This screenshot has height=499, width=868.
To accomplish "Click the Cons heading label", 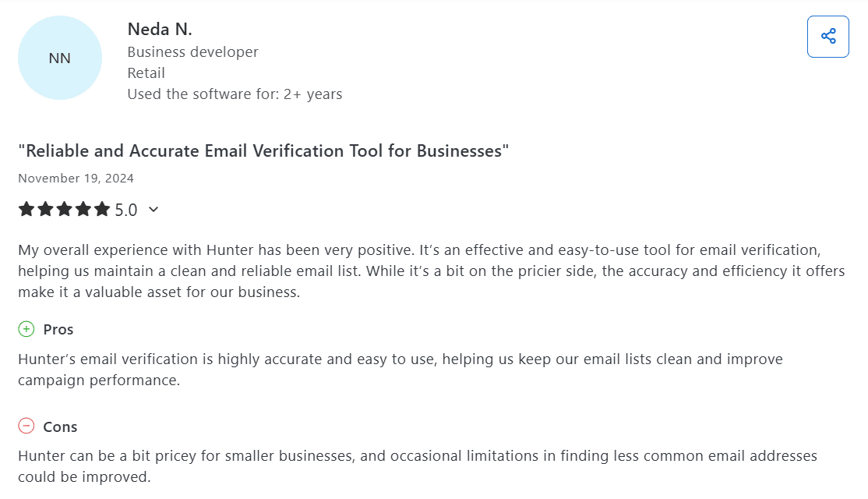I will click(60, 426).
